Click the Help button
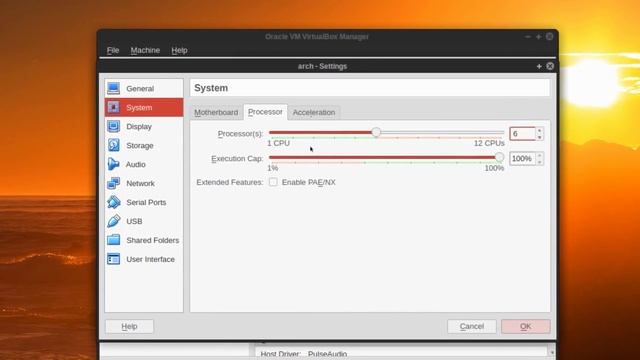The width and height of the screenshot is (640, 360). pos(129,326)
